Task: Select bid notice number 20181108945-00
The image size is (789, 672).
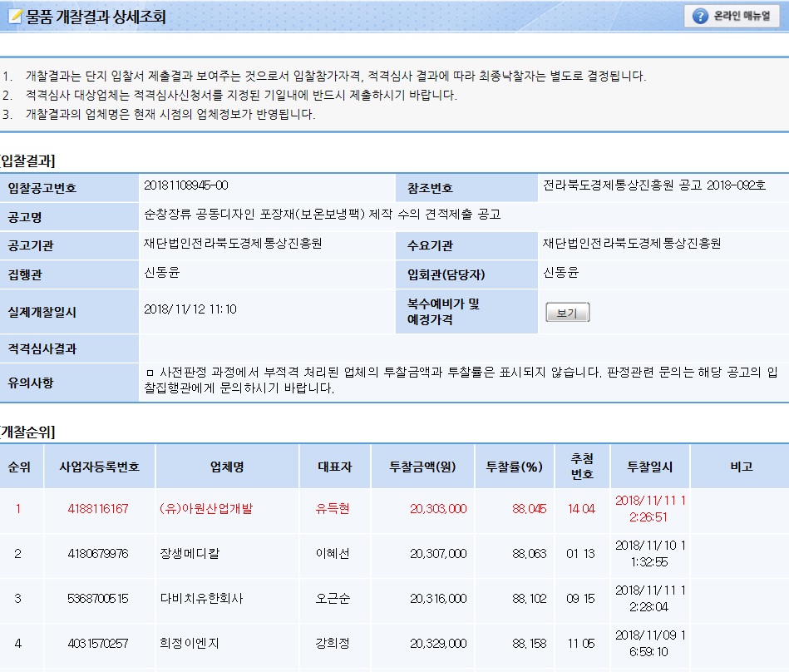Action: [185, 185]
